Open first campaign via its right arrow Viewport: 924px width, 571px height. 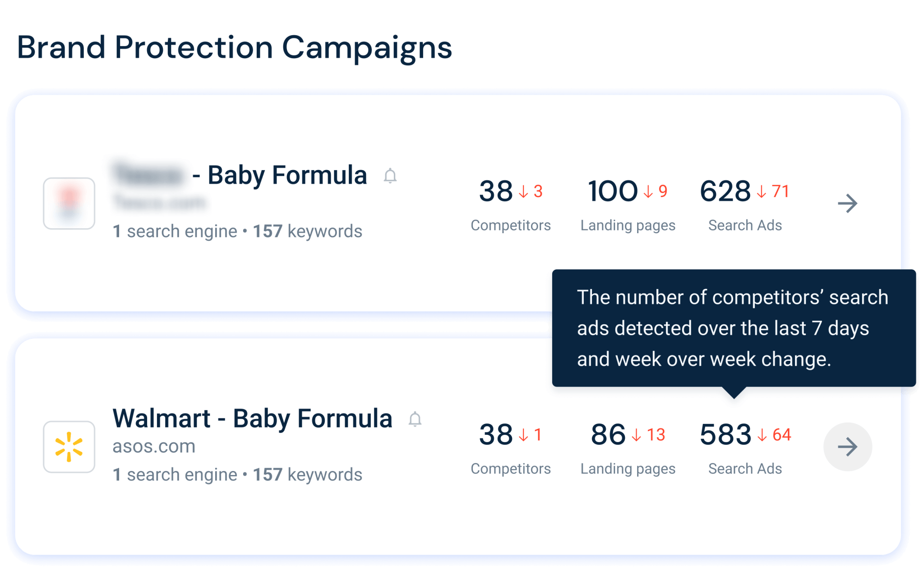tap(847, 203)
